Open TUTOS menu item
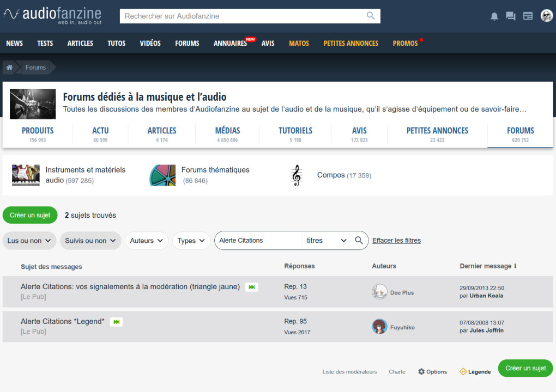The width and height of the screenshot is (556, 392). [117, 43]
